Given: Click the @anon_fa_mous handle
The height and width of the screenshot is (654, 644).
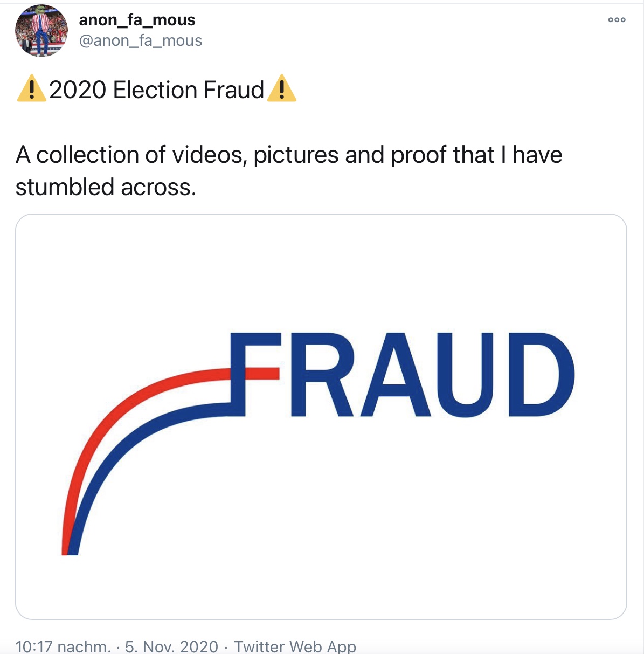Looking at the screenshot, I should [x=141, y=40].
